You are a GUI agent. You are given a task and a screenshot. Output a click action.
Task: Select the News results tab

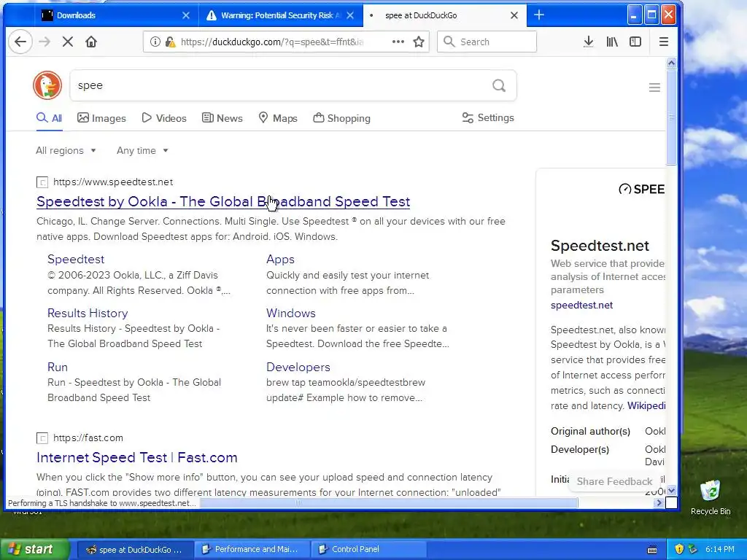[x=222, y=118]
